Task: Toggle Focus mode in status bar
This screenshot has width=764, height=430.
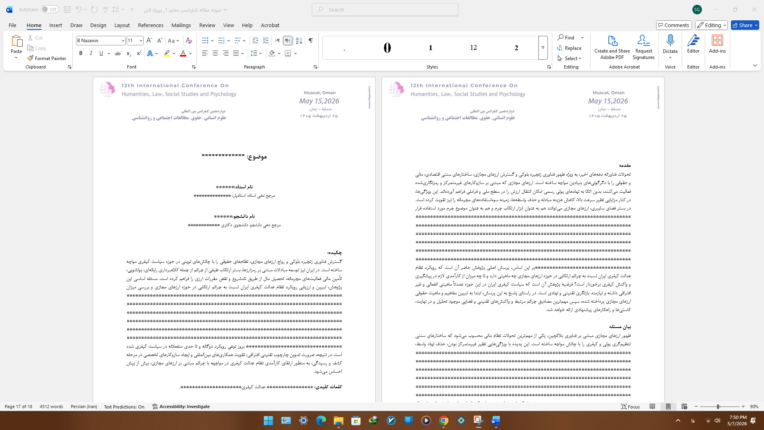Action: [630, 407]
